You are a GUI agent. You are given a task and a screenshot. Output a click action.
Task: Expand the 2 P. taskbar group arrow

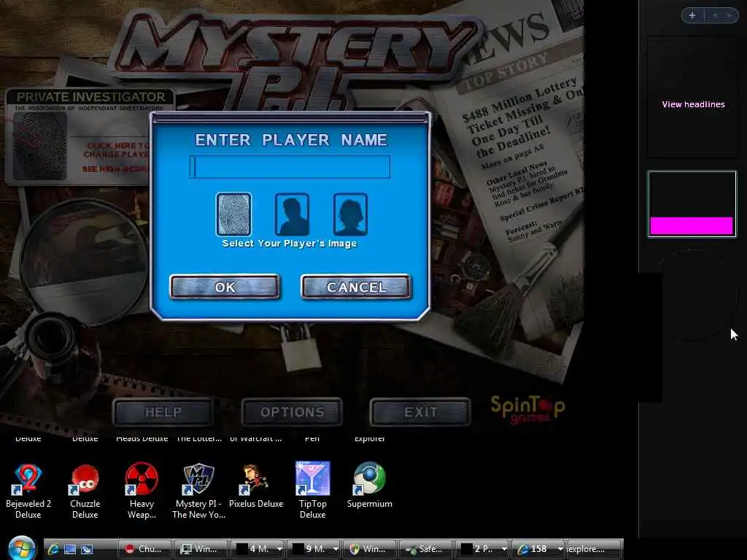click(x=504, y=549)
